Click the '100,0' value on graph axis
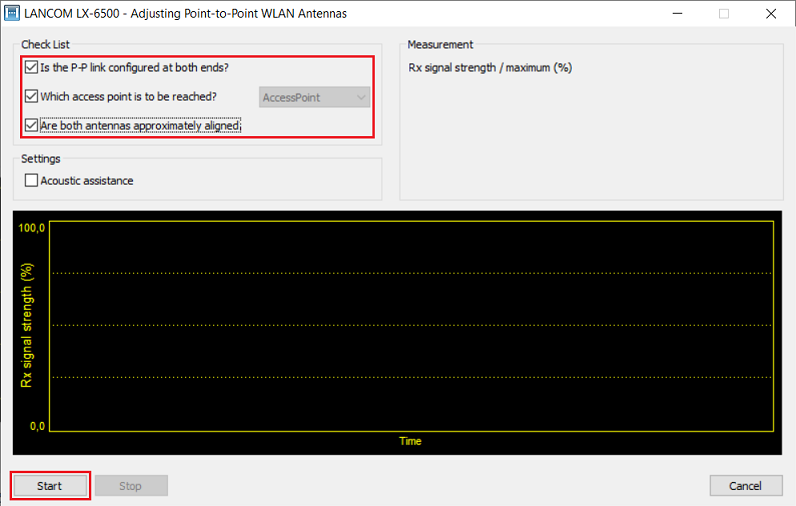This screenshot has height=506, width=796. point(32,228)
